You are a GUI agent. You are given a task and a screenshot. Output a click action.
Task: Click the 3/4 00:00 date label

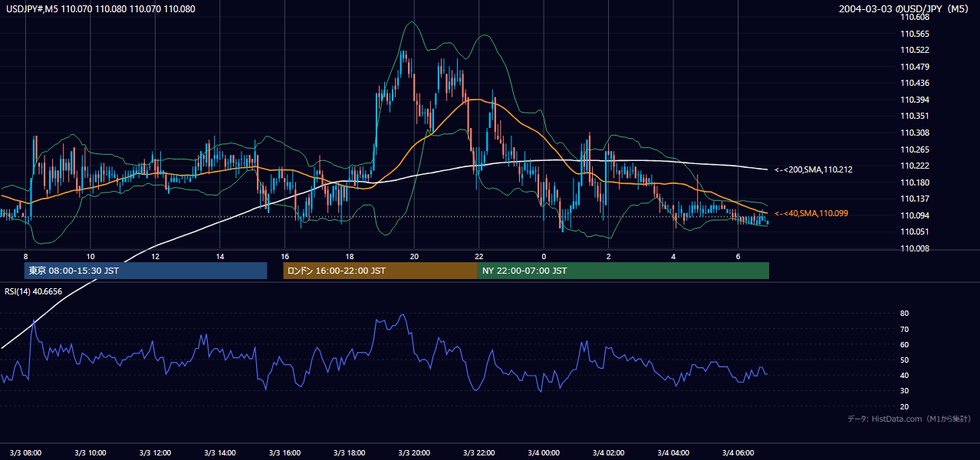tap(544, 452)
